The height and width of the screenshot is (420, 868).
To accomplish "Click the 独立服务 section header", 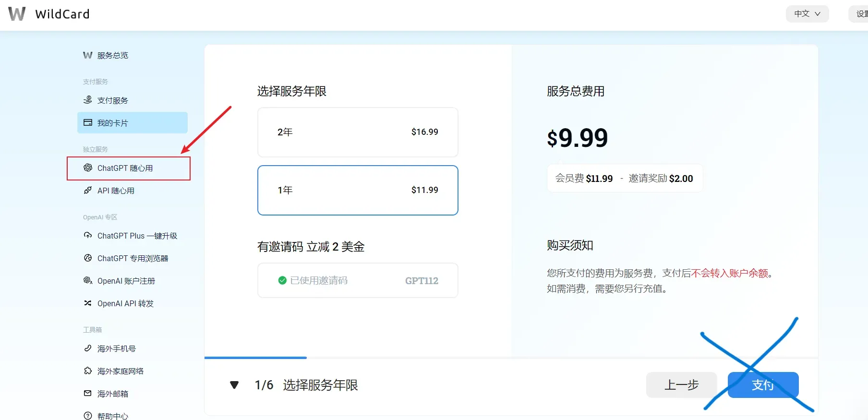I will 95,149.
